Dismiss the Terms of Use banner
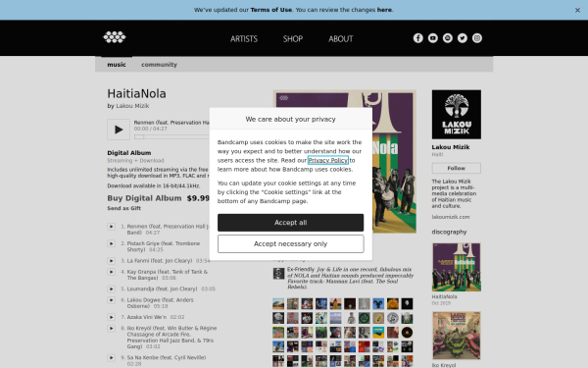Viewport: 588px width, 368px height. 577,10
